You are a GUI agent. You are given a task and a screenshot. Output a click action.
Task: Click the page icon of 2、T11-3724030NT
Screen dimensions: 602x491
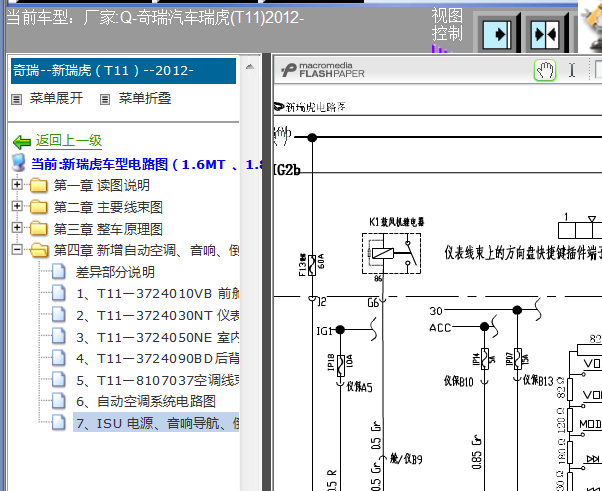pos(58,314)
